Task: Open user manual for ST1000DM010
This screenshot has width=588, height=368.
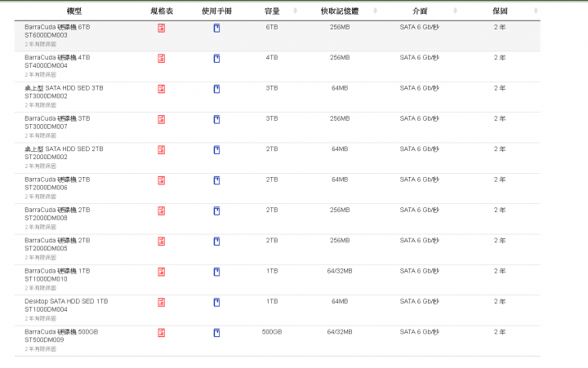Action: [x=216, y=272]
